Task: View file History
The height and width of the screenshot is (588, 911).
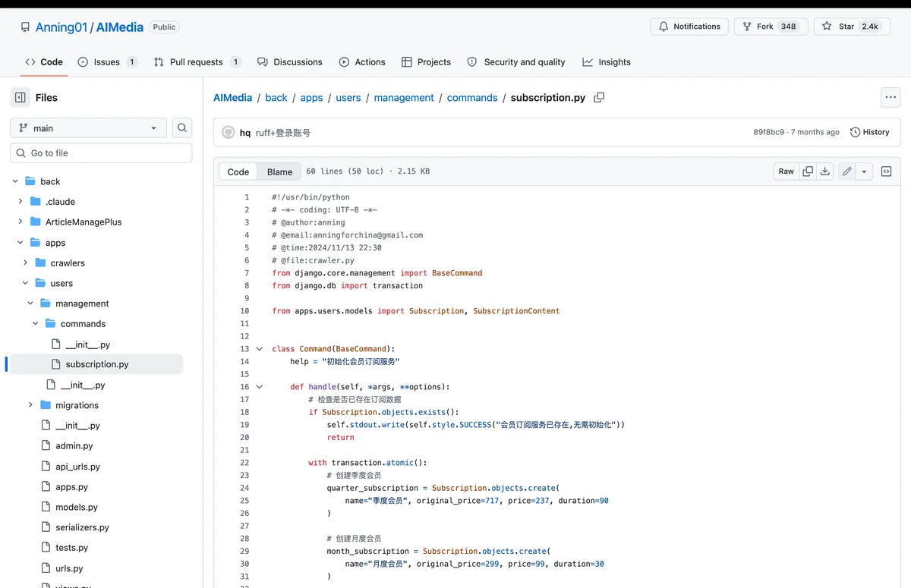Action: (x=869, y=132)
